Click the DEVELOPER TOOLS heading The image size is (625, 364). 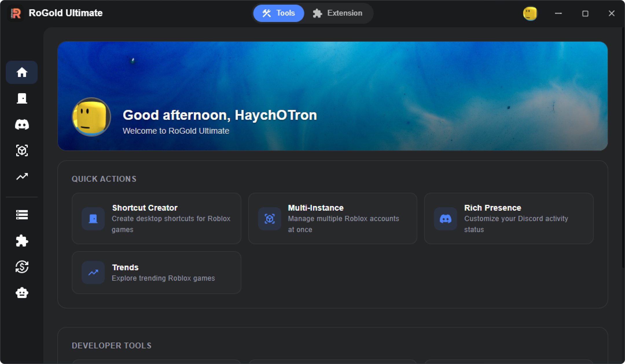112,345
